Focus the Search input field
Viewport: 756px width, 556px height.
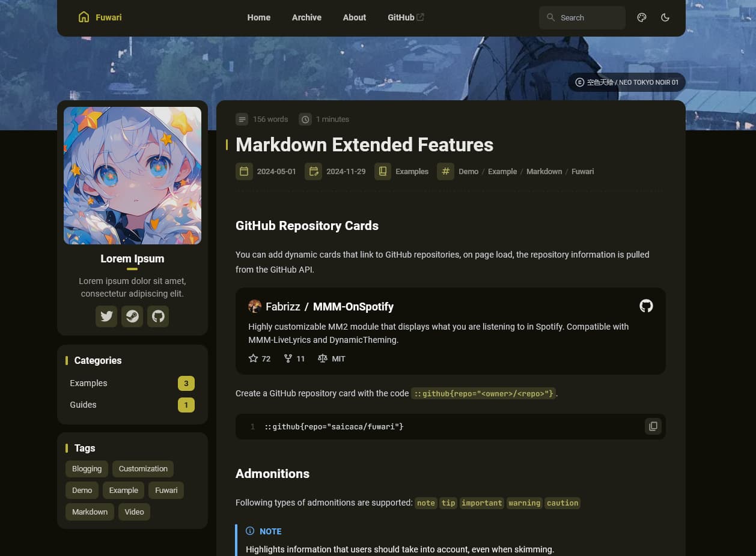click(x=589, y=18)
